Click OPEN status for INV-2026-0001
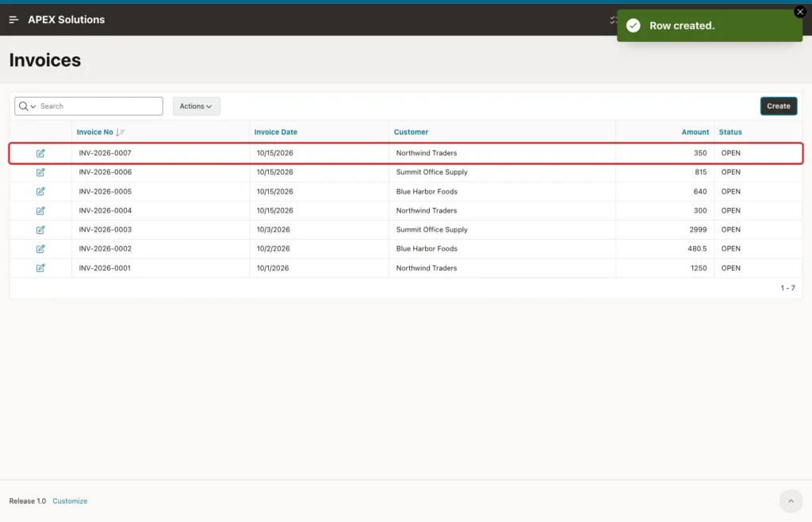This screenshot has width=812, height=522. tap(730, 268)
